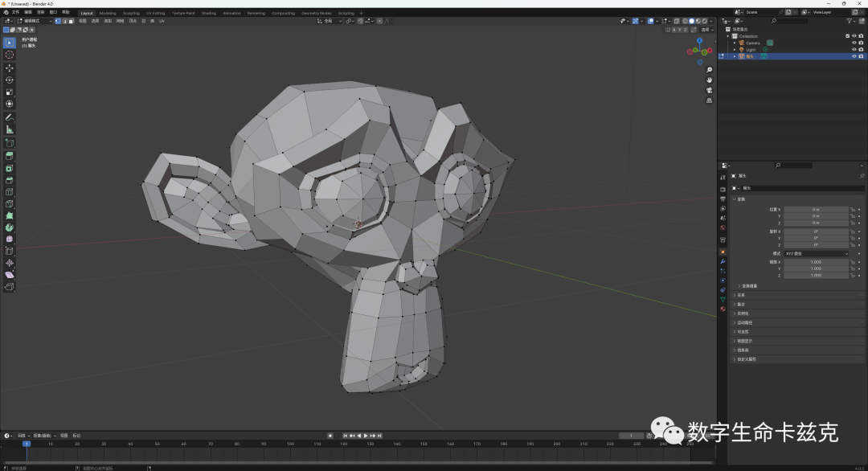
Task: Hide the Camera object with eye icon
Action: tap(854, 43)
